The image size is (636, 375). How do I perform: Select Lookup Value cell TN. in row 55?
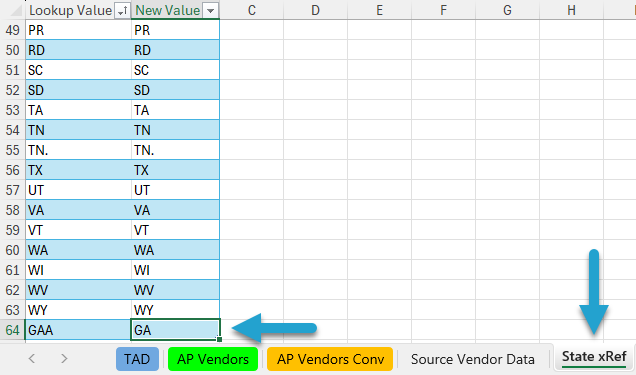[x=78, y=150]
